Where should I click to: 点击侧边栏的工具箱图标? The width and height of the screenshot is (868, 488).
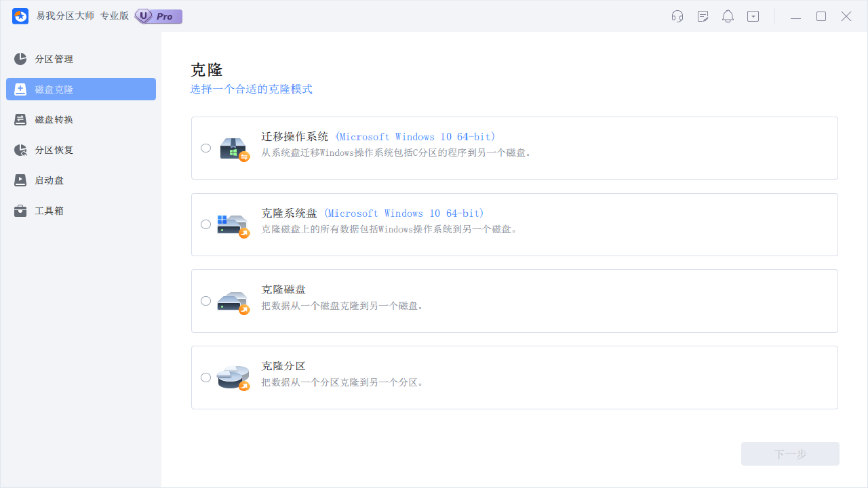20,210
